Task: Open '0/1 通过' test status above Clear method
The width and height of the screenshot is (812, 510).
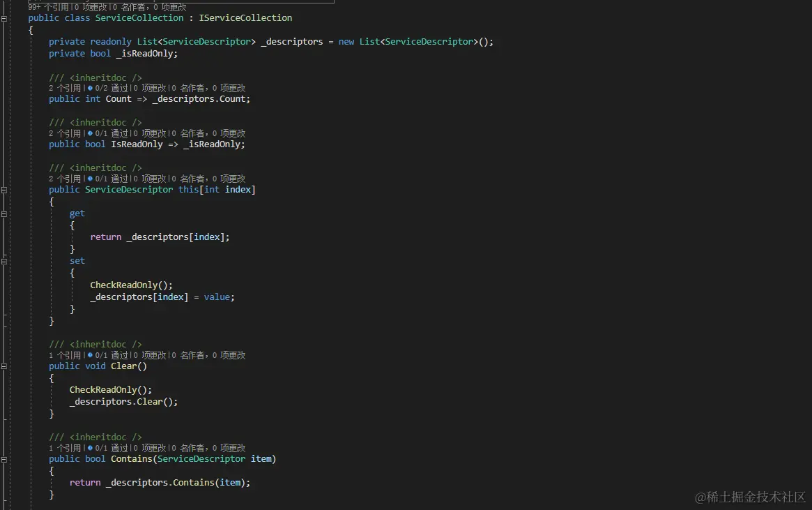Action: point(107,355)
